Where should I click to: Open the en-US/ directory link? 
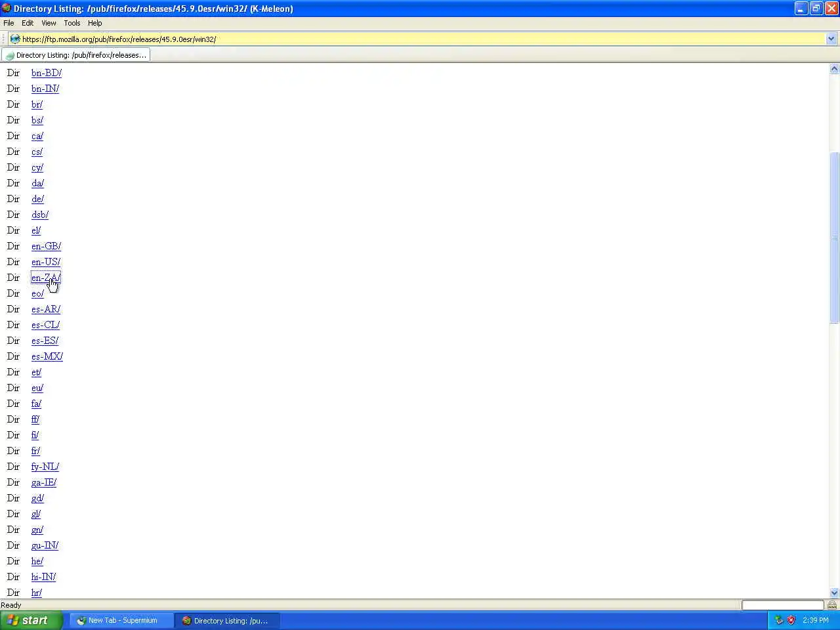(46, 262)
